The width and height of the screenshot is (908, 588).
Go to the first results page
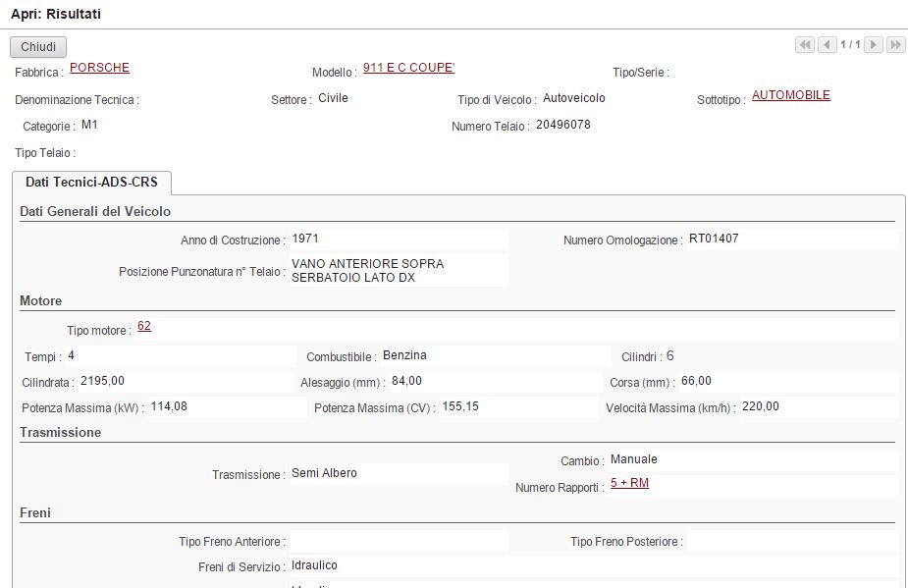click(x=805, y=45)
